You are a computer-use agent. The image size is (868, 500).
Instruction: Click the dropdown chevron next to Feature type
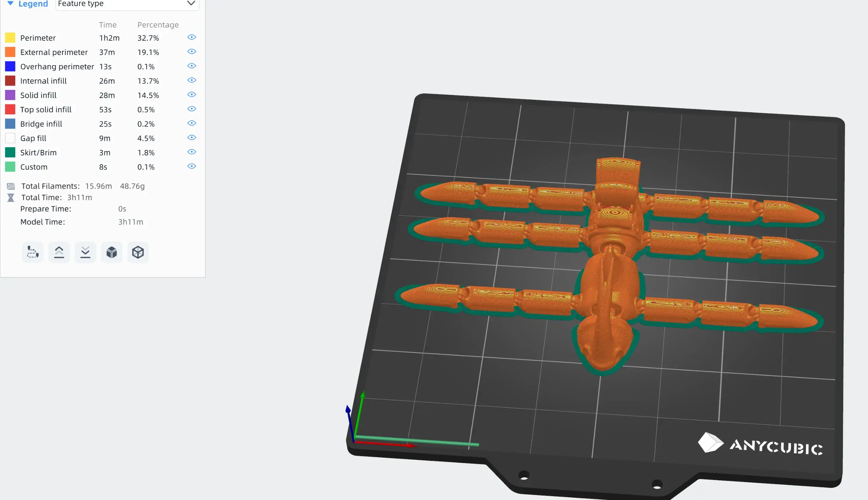point(191,3)
